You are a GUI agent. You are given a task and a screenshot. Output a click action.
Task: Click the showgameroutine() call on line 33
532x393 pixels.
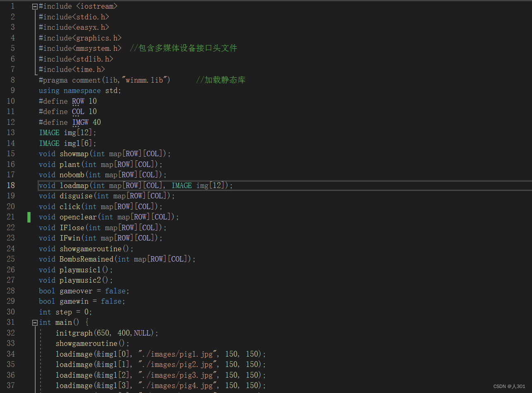tap(93, 343)
